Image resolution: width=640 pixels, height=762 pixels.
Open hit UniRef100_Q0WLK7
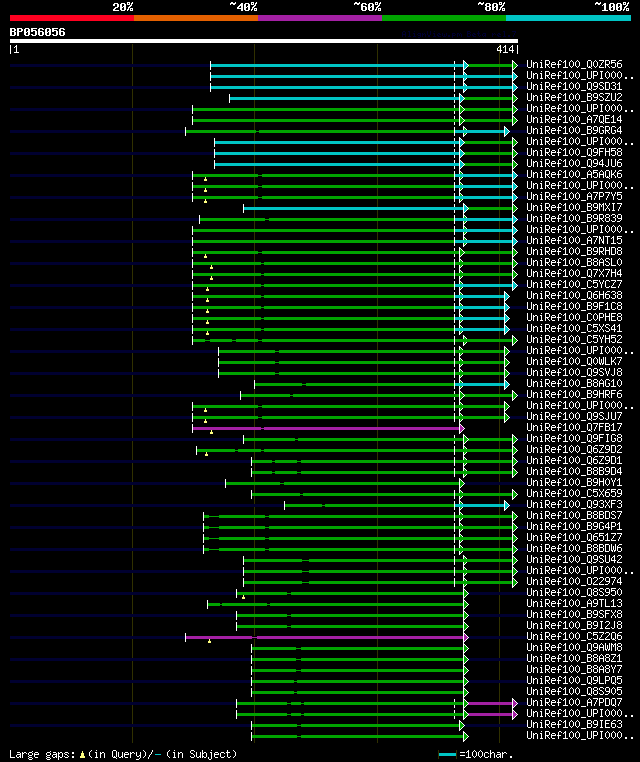point(574,362)
